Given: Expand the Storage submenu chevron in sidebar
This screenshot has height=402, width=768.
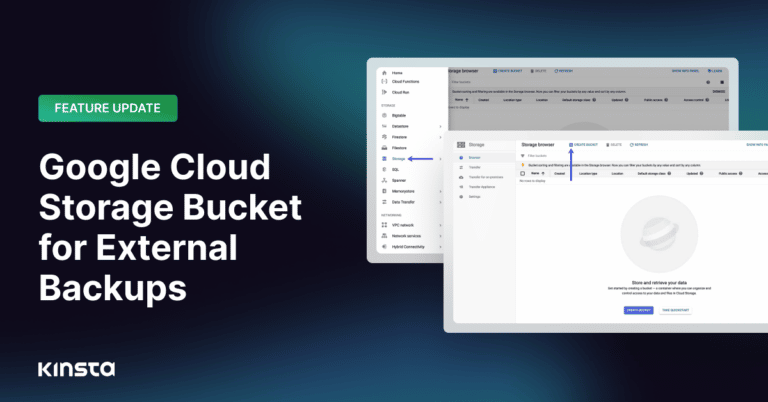Looking at the screenshot, I should [x=440, y=159].
